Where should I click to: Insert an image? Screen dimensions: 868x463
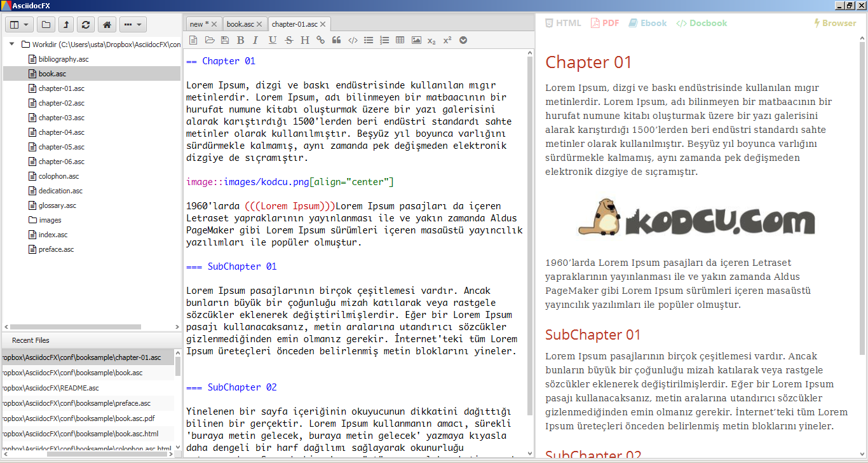tap(416, 40)
